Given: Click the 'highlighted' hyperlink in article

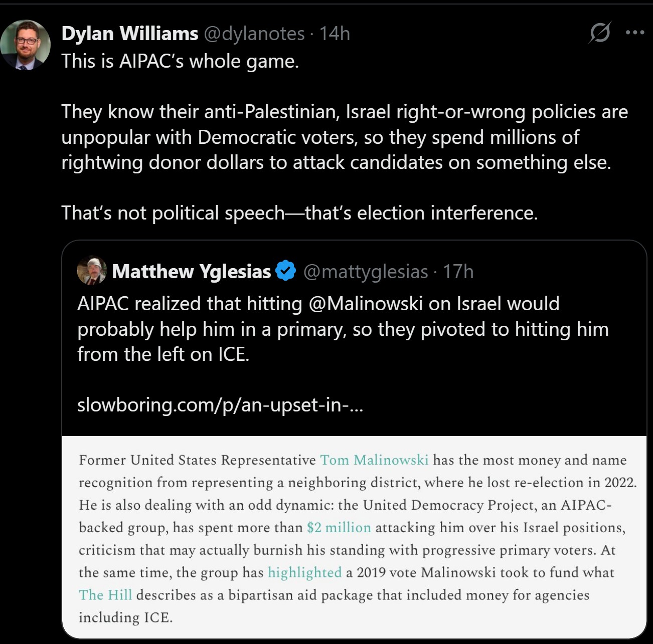Looking at the screenshot, I should tap(304, 572).
